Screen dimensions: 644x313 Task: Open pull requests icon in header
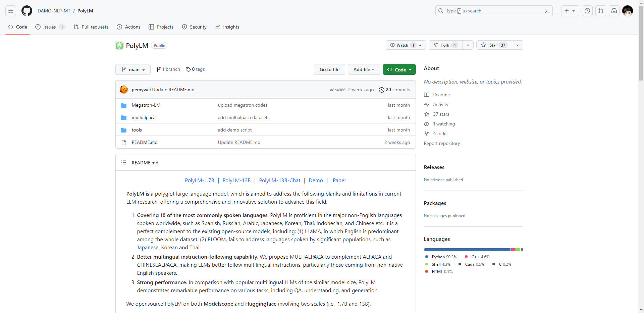601,11
